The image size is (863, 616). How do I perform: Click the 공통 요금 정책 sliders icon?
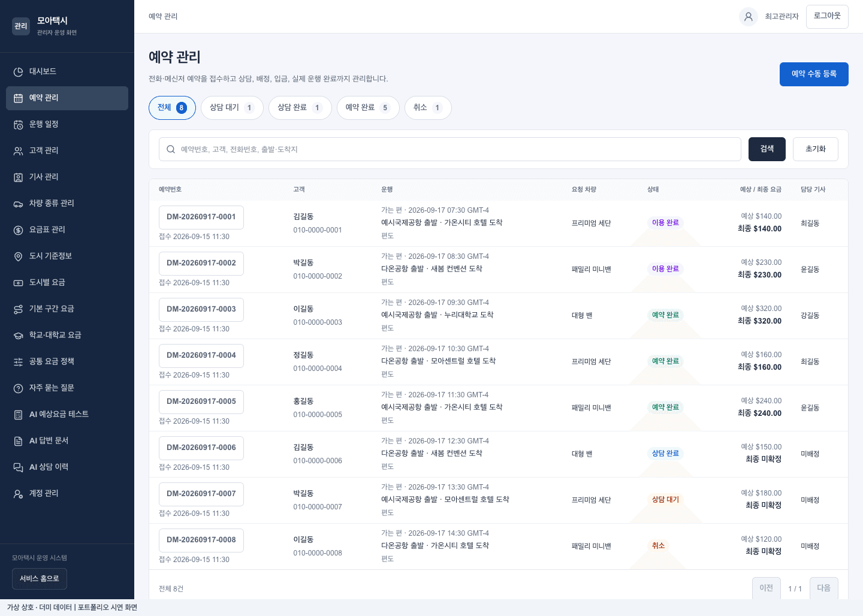[19, 362]
